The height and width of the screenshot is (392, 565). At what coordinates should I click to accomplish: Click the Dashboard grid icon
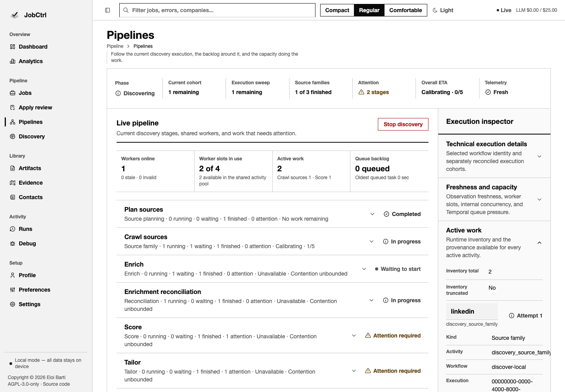point(13,47)
